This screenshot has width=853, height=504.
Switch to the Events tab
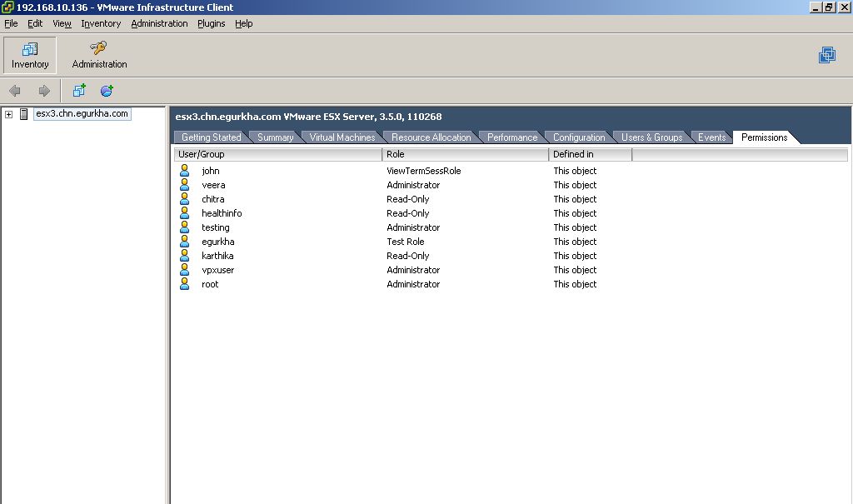(711, 137)
